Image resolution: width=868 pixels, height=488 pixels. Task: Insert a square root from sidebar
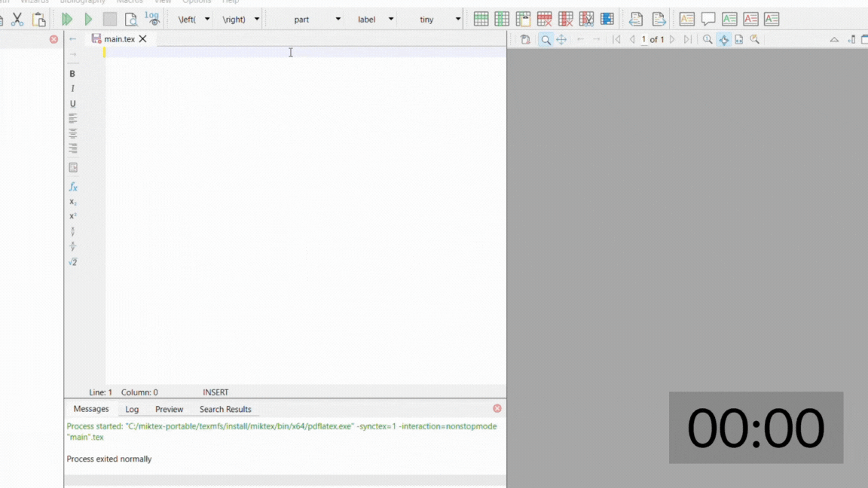pos(73,262)
